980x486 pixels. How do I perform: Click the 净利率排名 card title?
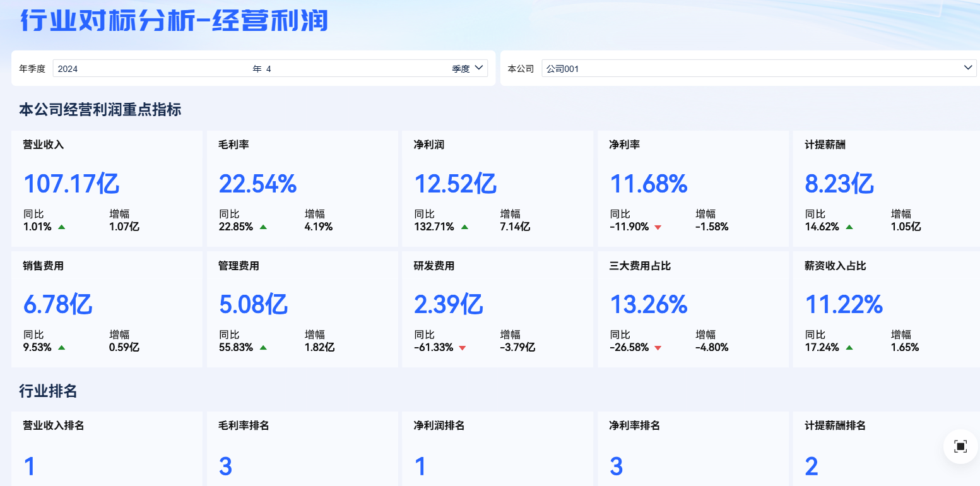point(635,425)
